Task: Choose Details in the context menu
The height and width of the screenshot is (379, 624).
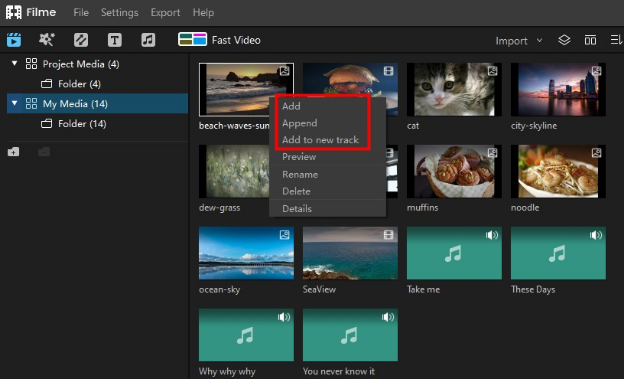Action: pyautogui.click(x=297, y=208)
